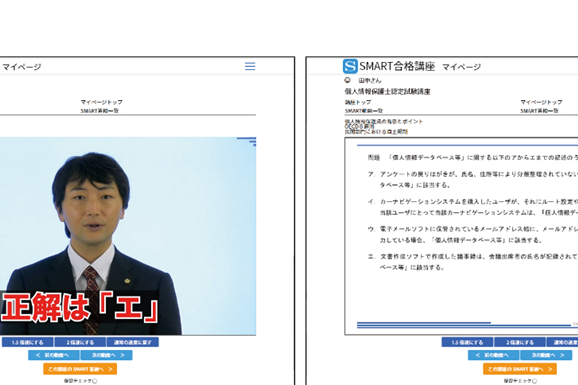The image size is (578, 385).
Task: Set 1.5x playback speed in left window
Action: click(27, 342)
